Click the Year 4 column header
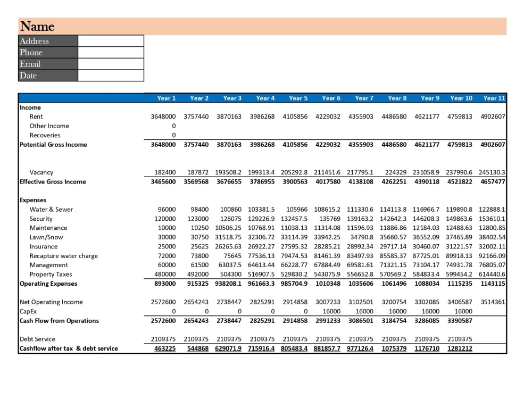 click(265, 98)
